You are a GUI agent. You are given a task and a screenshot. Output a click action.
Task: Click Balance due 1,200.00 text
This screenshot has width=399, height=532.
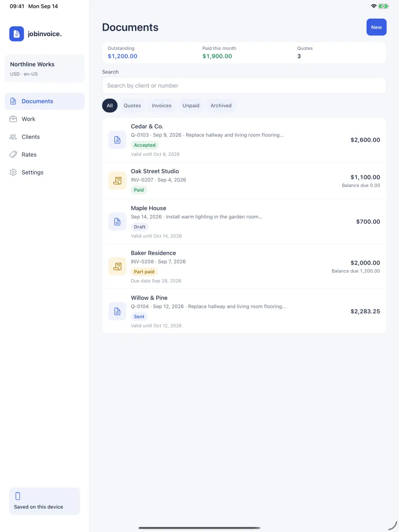pyautogui.click(x=356, y=271)
